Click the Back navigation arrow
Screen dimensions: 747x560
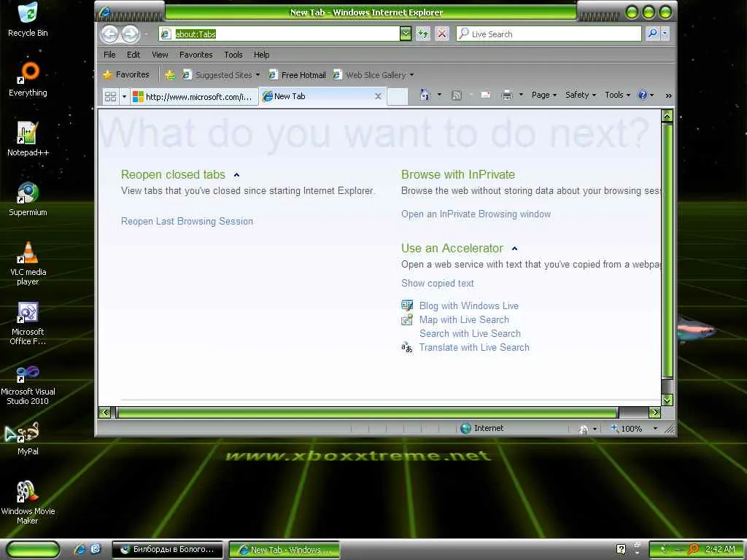[110, 34]
